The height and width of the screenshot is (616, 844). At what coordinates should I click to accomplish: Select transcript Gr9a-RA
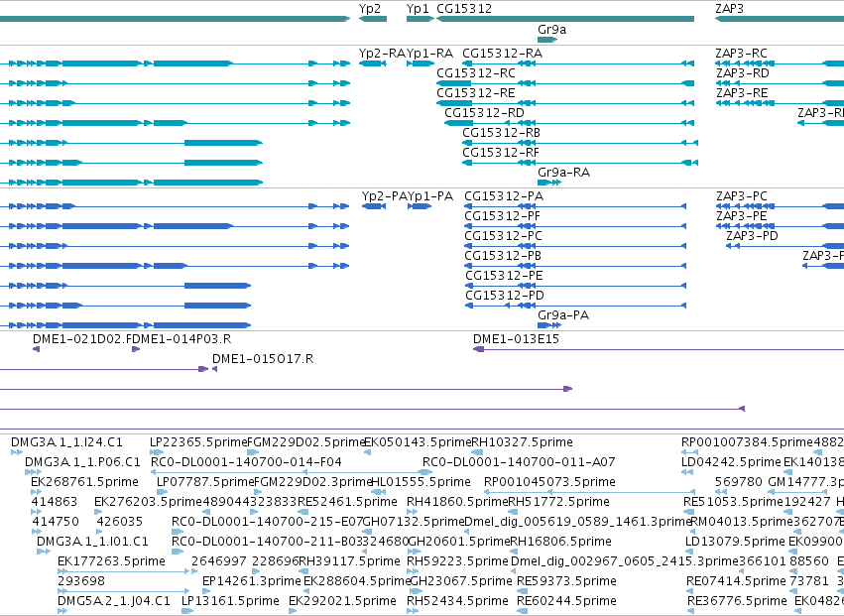[x=563, y=173]
